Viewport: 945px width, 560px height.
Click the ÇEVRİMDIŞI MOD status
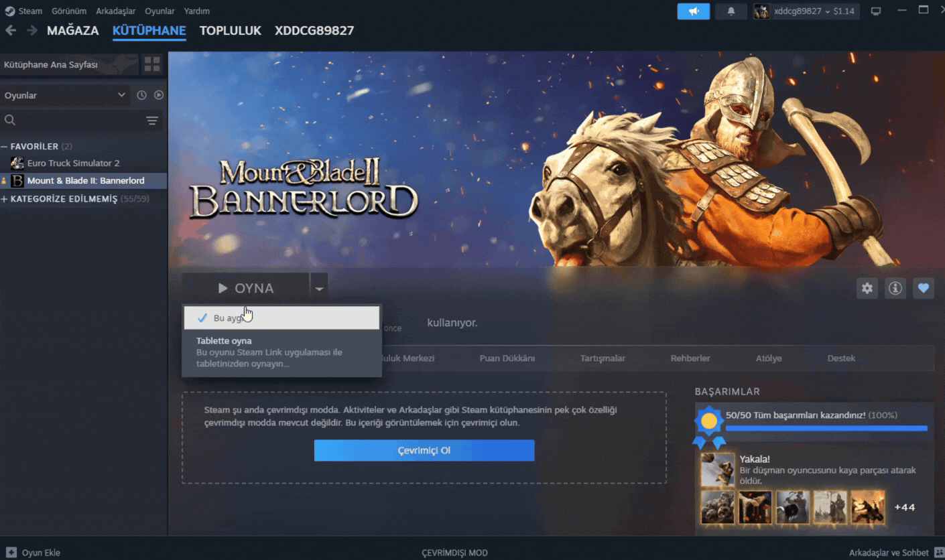[454, 553]
